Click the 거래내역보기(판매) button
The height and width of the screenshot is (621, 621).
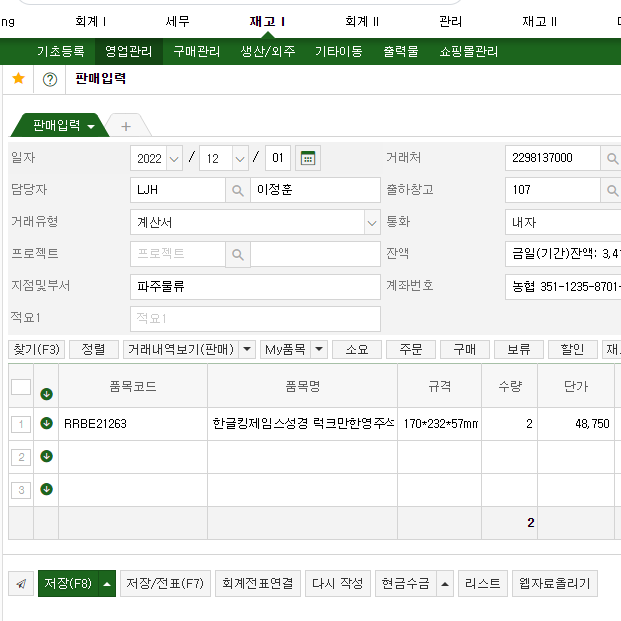[x=181, y=349]
